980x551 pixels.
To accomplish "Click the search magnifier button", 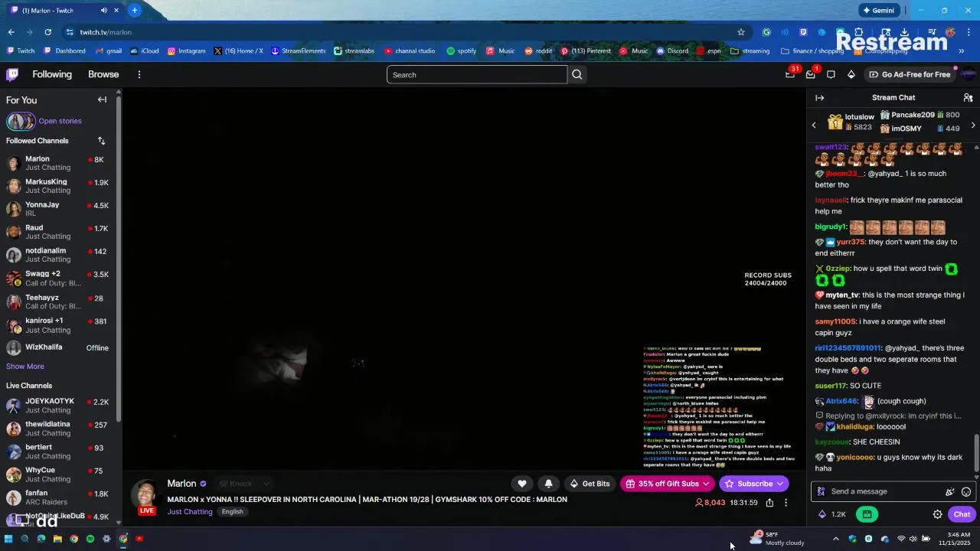I will point(577,74).
